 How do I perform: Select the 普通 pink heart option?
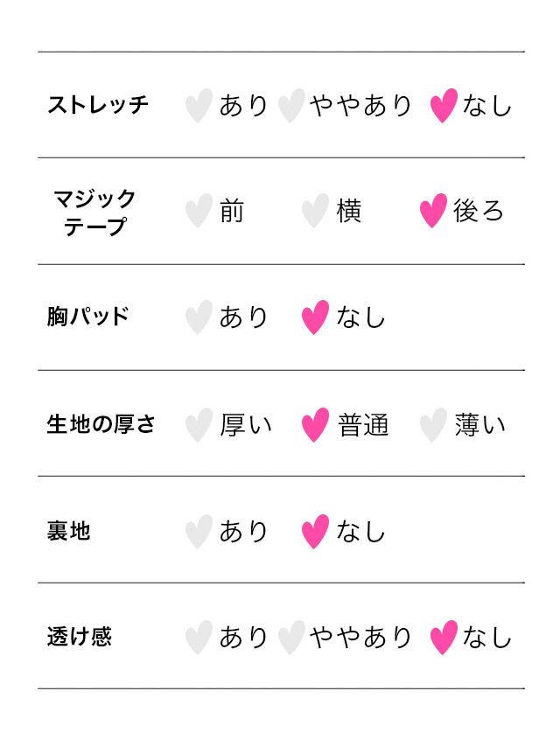click(x=315, y=425)
